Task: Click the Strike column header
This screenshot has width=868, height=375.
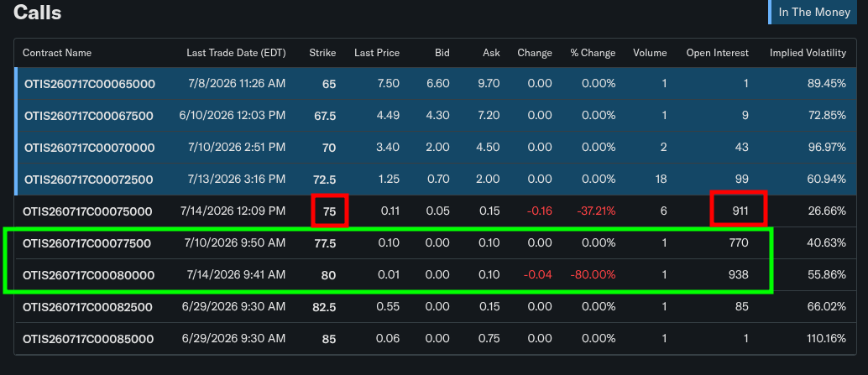Action: click(322, 53)
